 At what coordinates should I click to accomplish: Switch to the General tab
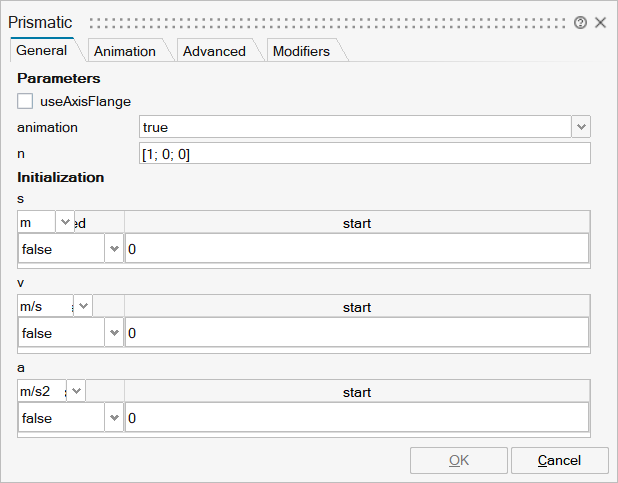pyautogui.click(x=42, y=51)
